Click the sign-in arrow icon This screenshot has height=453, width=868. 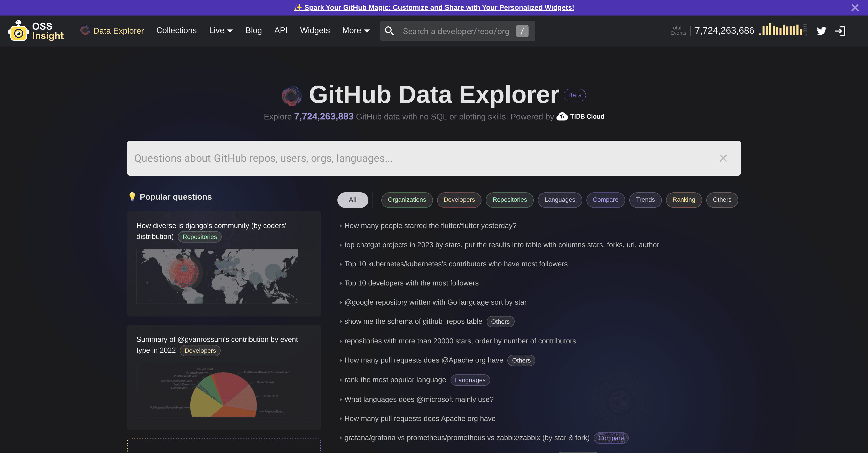pyautogui.click(x=840, y=31)
